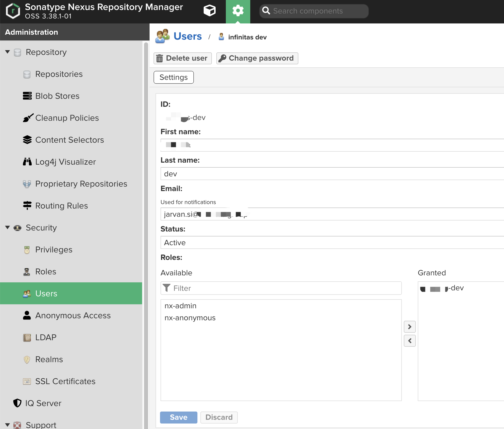The width and height of the screenshot is (504, 429).
Task: Open Proprietary Repositories page
Action: tap(71, 184)
